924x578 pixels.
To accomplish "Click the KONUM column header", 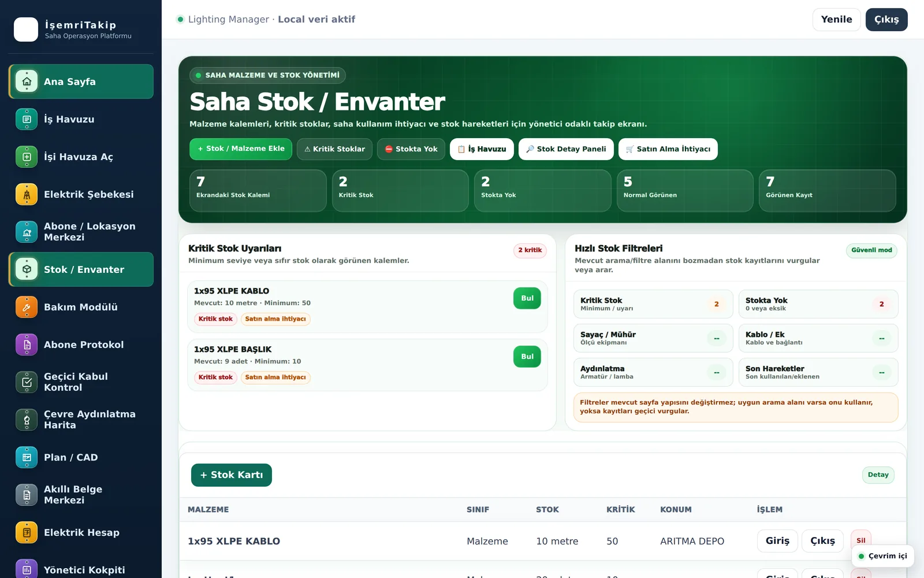I will [676, 510].
